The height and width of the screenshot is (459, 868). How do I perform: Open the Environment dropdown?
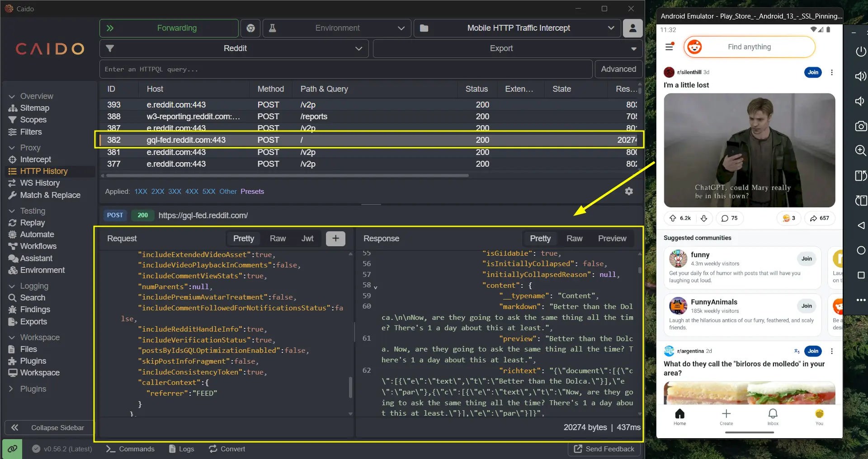[x=337, y=28]
